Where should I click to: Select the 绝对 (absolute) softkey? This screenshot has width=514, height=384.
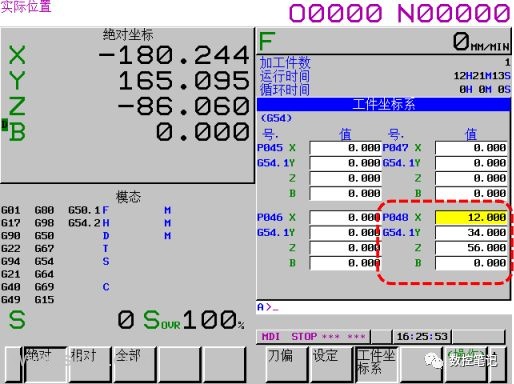(x=45, y=364)
